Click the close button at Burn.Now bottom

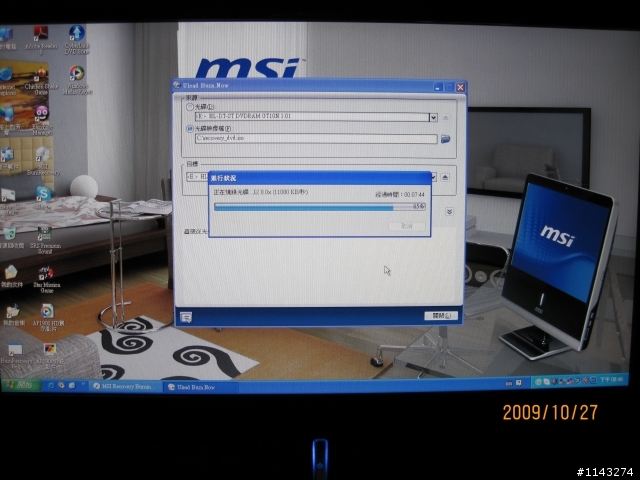[x=441, y=316]
